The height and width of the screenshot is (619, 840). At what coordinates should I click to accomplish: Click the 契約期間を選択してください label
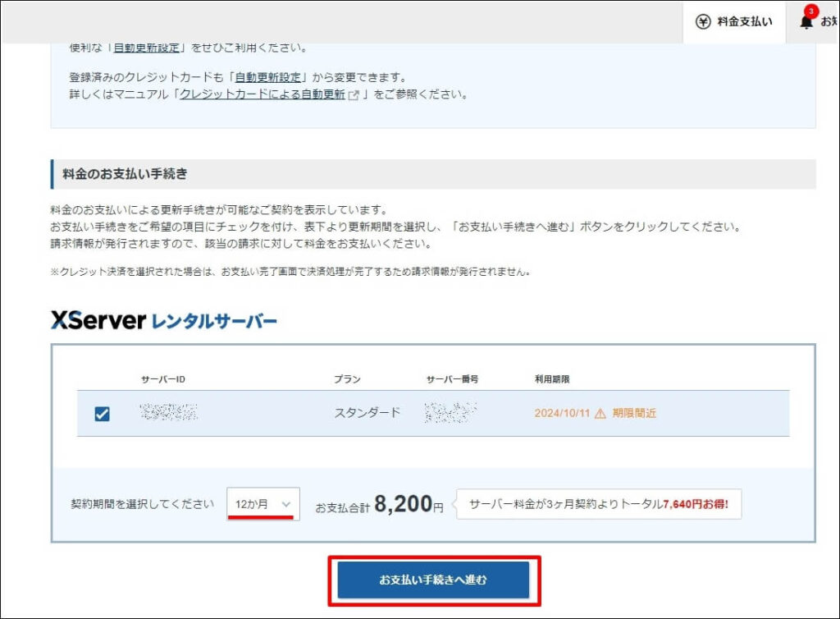pyautogui.click(x=143, y=504)
